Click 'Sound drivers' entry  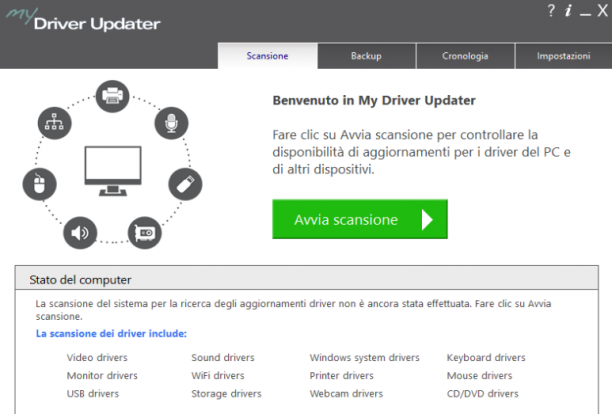(x=223, y=357)
